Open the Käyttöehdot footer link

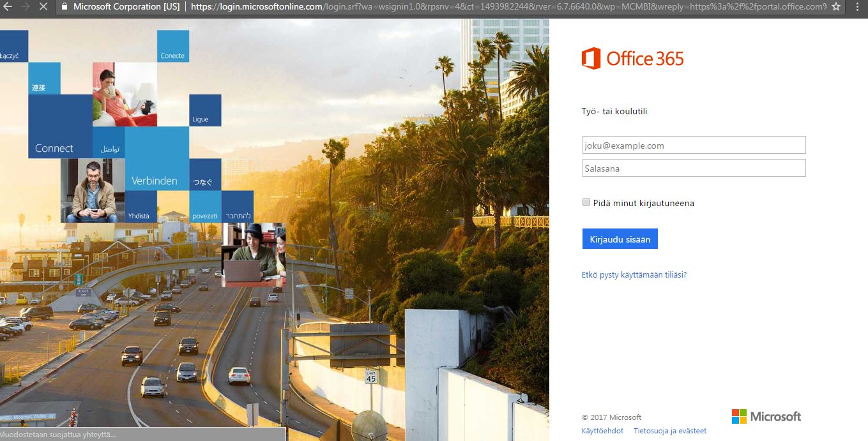(x=602, y=431)
